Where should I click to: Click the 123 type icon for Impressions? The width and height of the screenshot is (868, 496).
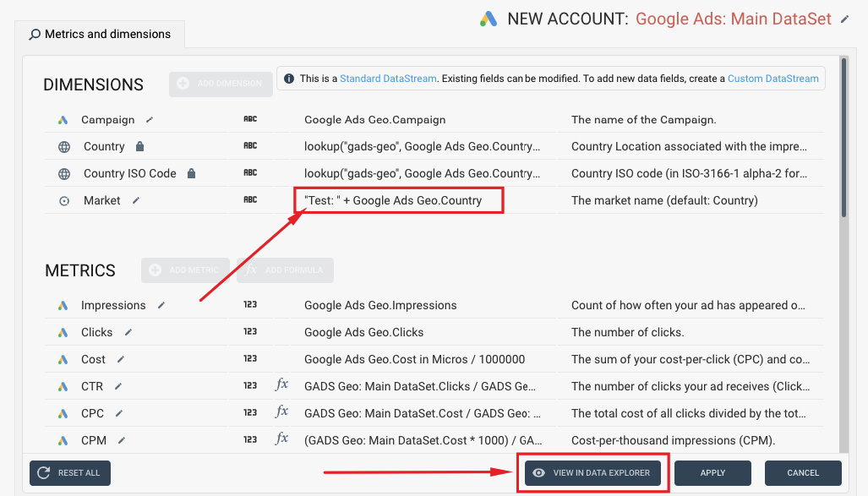250,304
